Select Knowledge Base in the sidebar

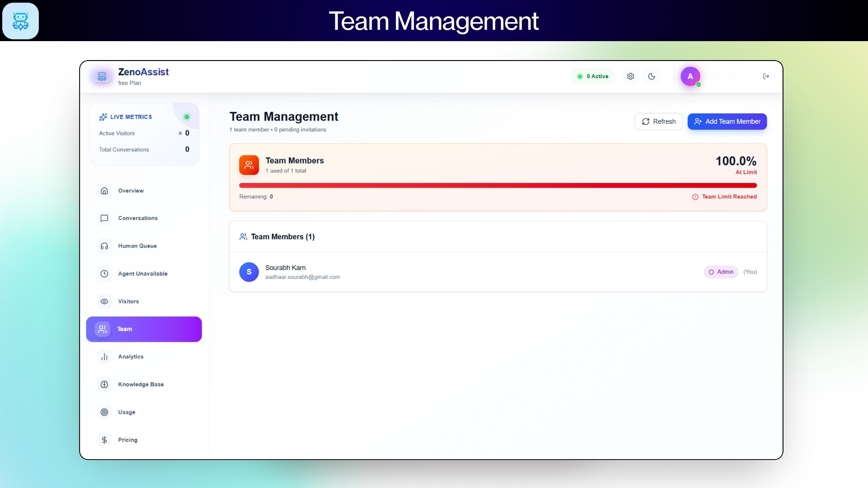[x=141, y=385]
